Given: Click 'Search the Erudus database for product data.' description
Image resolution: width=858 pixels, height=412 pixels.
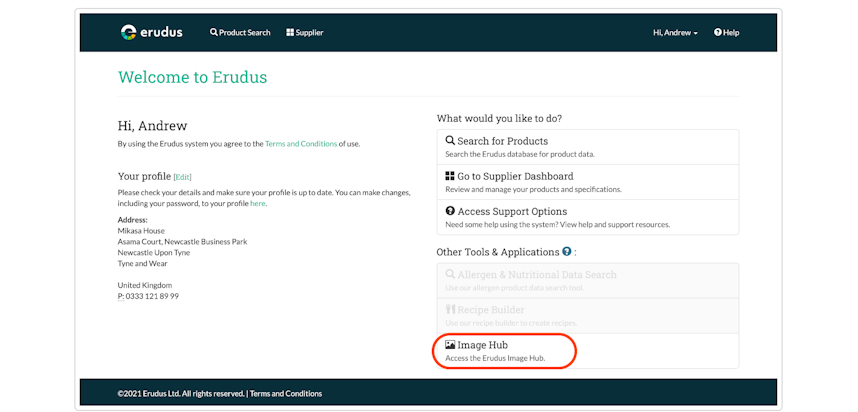Looking at the screenshot, I should 520,154.
